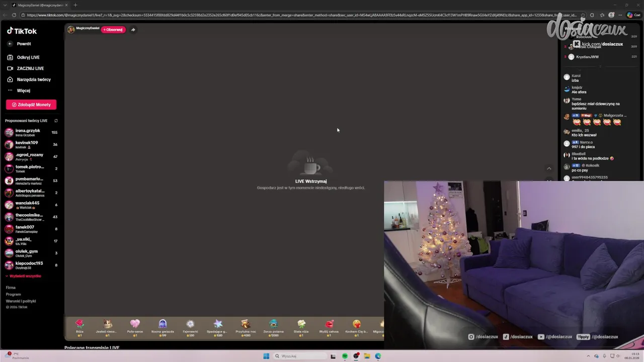Screen dimensions: 644x362
Task: Open File Explorer from taskbar
Action: [x=367, y=356]
